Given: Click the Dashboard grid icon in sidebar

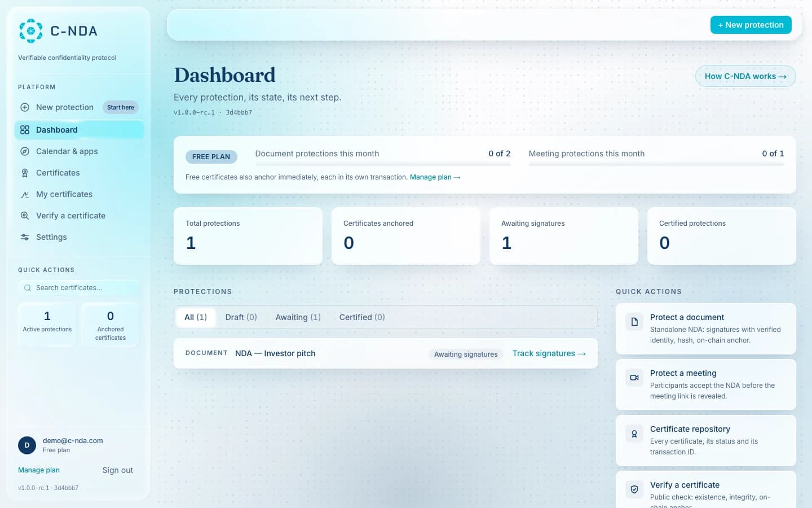Looking at the screenshot, I should click(25, 130).
